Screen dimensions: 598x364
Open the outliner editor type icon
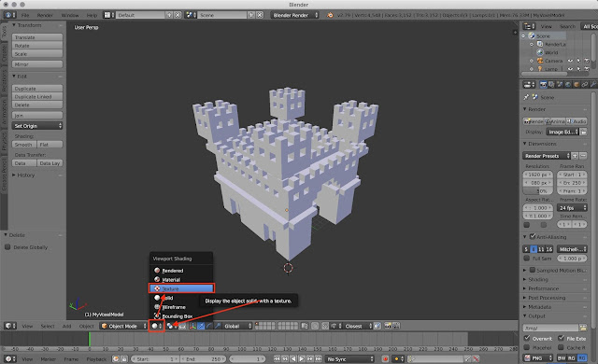pyautogui.click(x=529, y=26)
